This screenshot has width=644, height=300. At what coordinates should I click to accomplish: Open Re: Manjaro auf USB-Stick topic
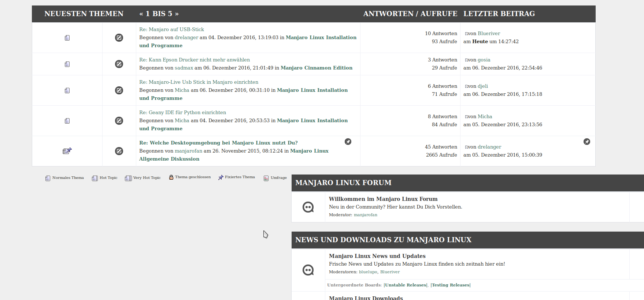(x=171, y=29)
